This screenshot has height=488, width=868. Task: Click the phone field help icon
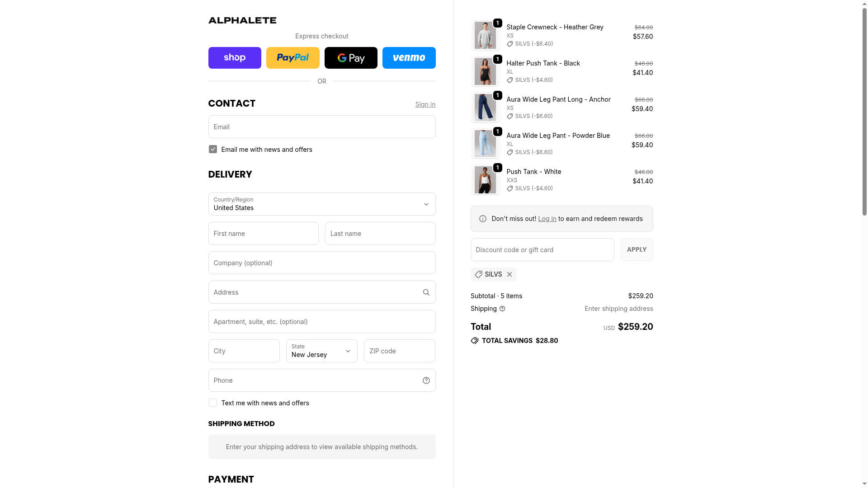tap(426, 380)
